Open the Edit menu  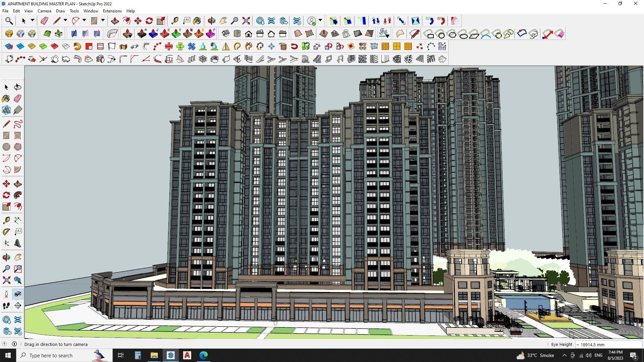click(16, 11)
